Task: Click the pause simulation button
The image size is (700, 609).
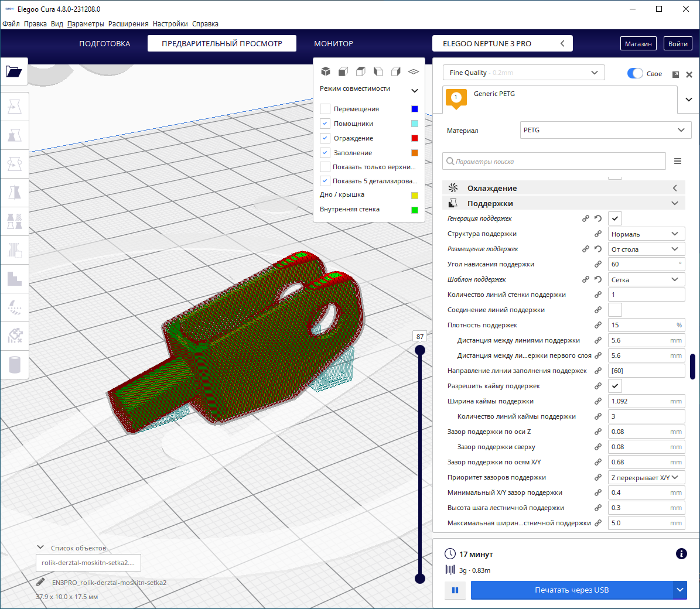Action: 455,590
